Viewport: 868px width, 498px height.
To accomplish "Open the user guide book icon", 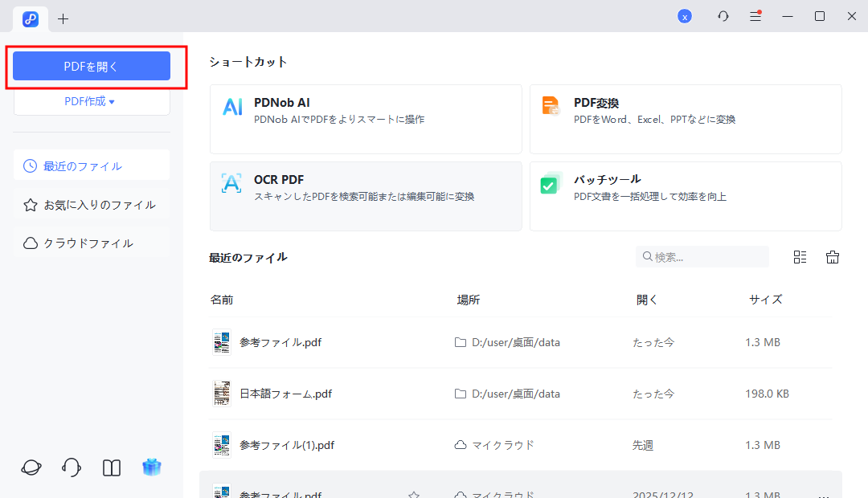I will tap(111, 467).
